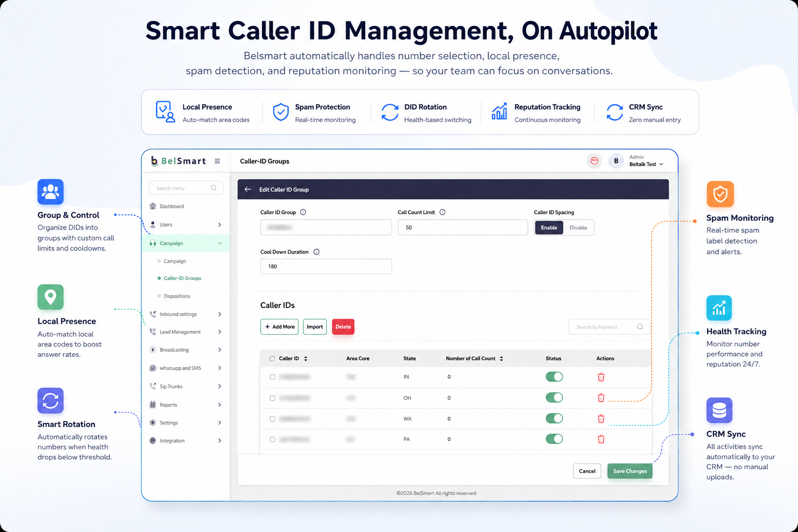Sort by Number of Call Count arrows

tap(501, 358)
